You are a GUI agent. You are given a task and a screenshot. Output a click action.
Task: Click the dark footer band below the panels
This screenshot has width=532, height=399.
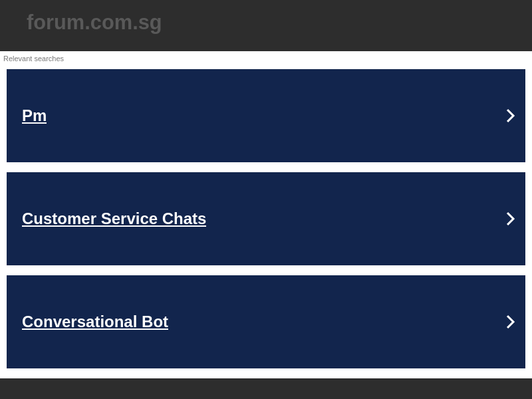(266, 389)
